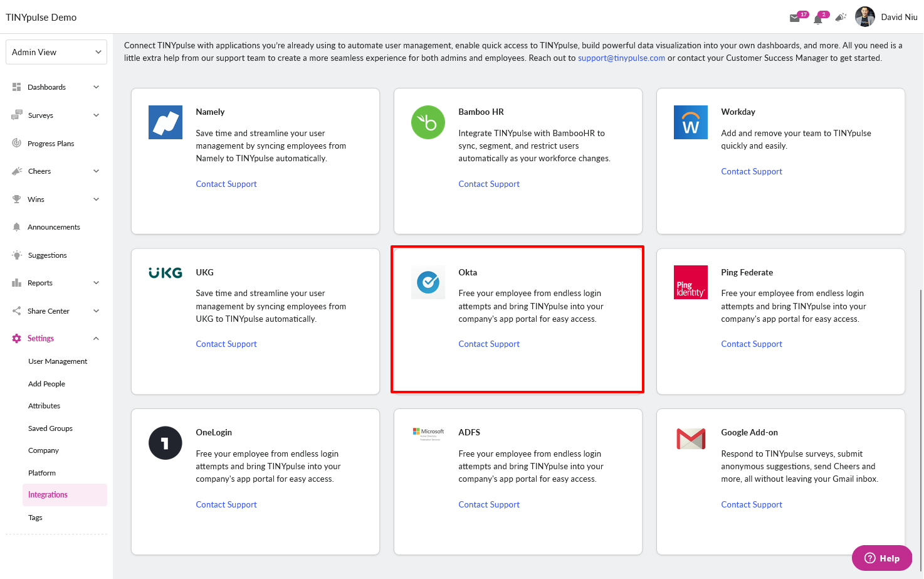Click the Surveys icon in sidebar
The image size is (924, 579).
[x=17, y=115]
